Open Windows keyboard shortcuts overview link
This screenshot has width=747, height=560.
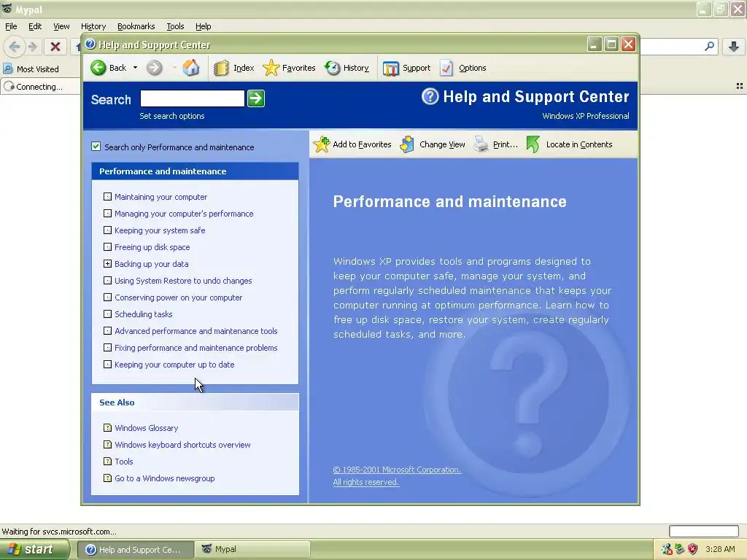182,444
